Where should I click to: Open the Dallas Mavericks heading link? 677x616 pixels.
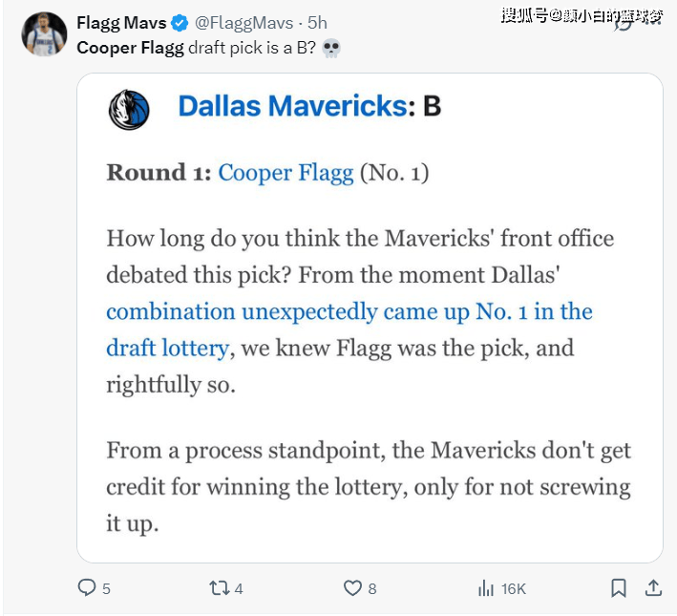[292, 106]
